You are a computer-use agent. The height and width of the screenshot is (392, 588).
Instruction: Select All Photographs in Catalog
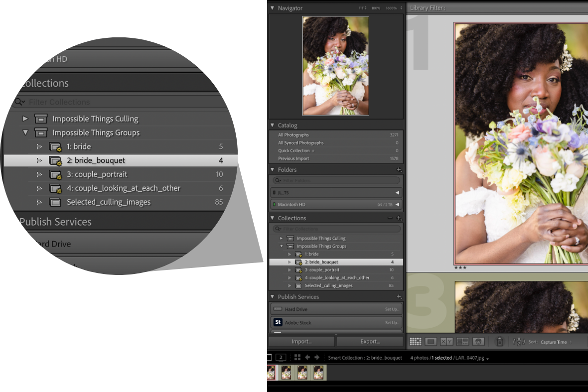(x=294, y=135)
